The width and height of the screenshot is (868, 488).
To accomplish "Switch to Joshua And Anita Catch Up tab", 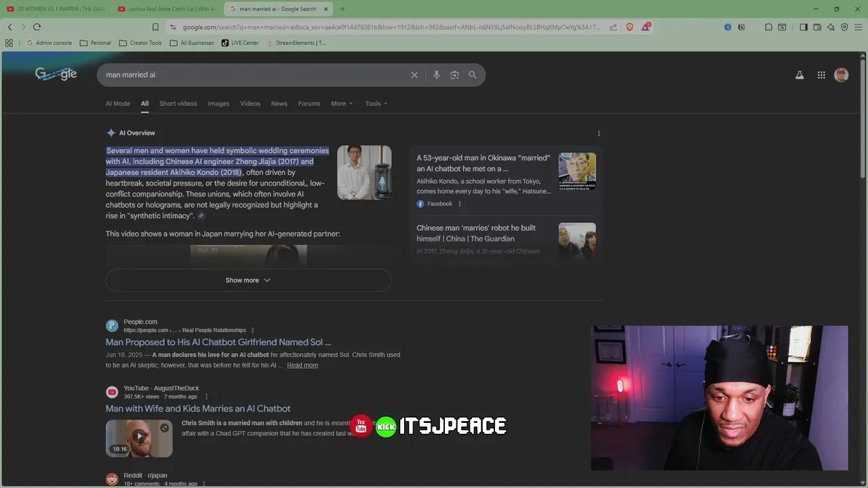I will coord(167,9).
